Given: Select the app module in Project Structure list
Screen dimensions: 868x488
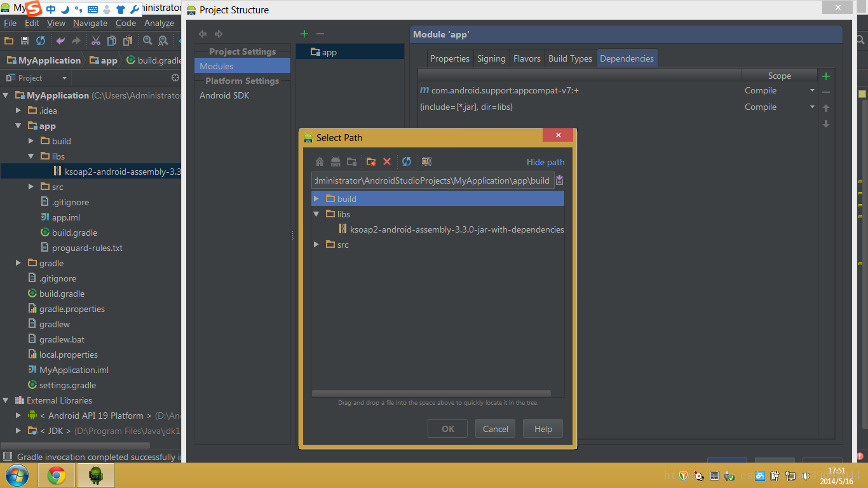Looking at the screenshot, I should [350, 52].
